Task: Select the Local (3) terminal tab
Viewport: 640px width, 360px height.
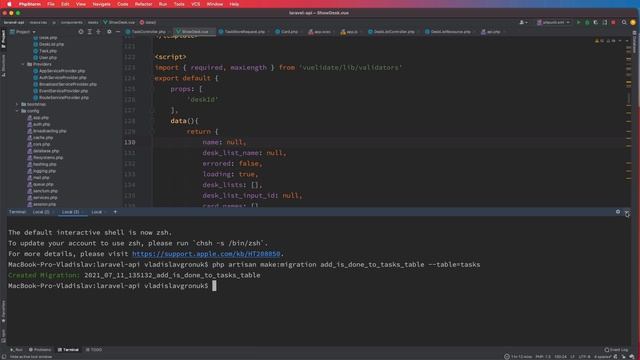Action: click(x=71, y=212)
